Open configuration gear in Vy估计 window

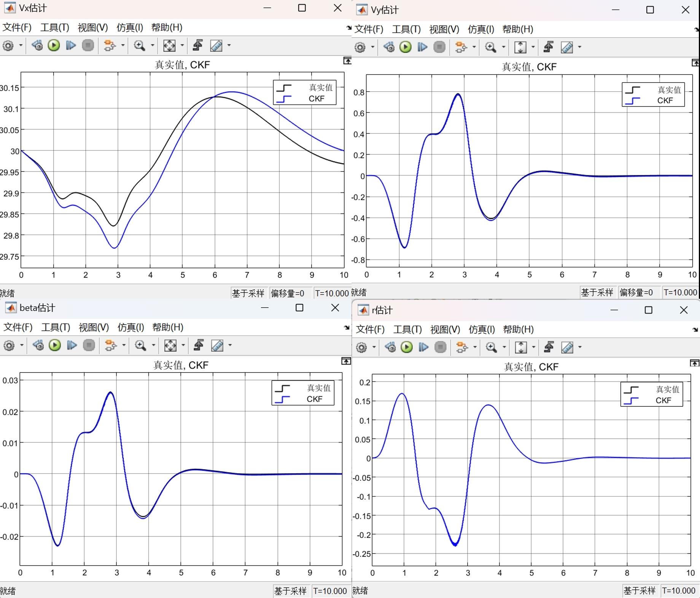click(360, 47)
